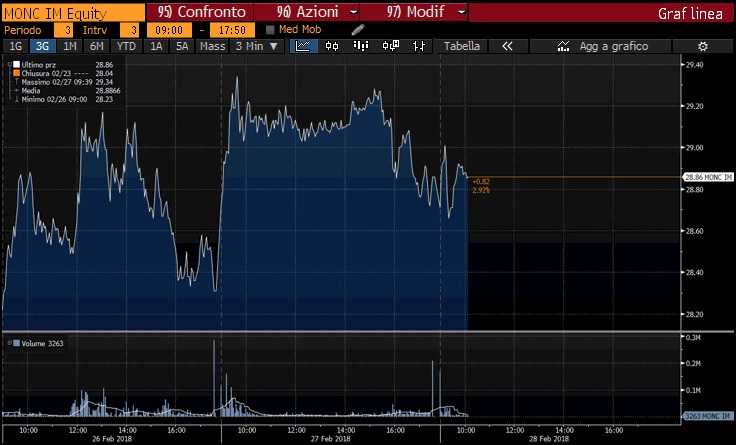
Task: Select candlestick with annotation chart icon
Action: (391, 46)
